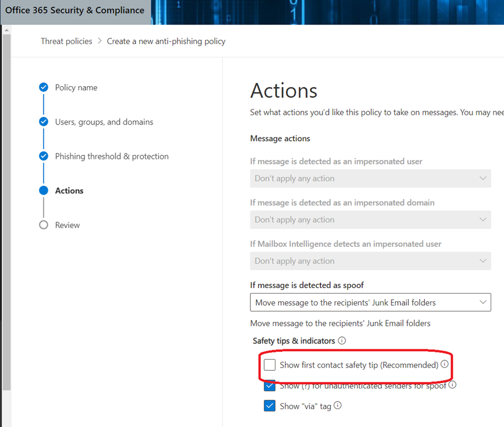The width and height of the screenshot is (504, 427).
Task: Uncheck the Show "via" tag checkbox
Action: (270, 406)
